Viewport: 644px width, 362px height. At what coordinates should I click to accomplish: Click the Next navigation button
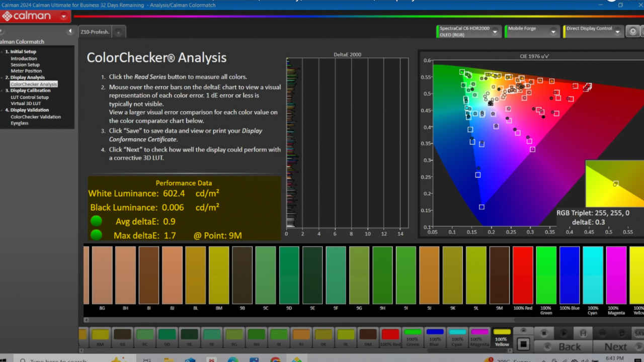pyautogui.click(x=618, y=346)
